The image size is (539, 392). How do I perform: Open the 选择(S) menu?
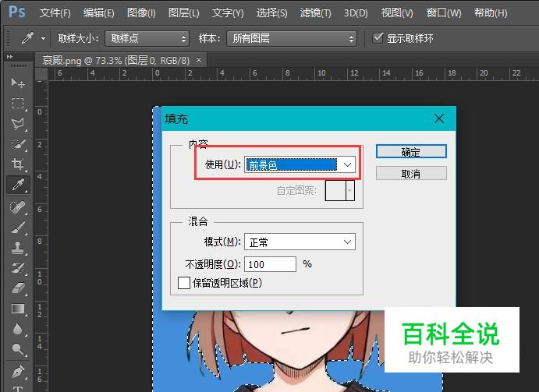tap(271, 12)
